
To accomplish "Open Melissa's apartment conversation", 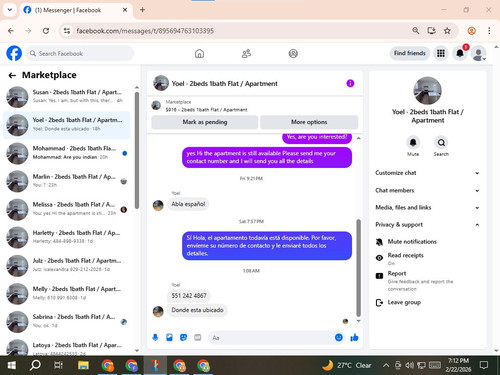I will click(66, 209).
